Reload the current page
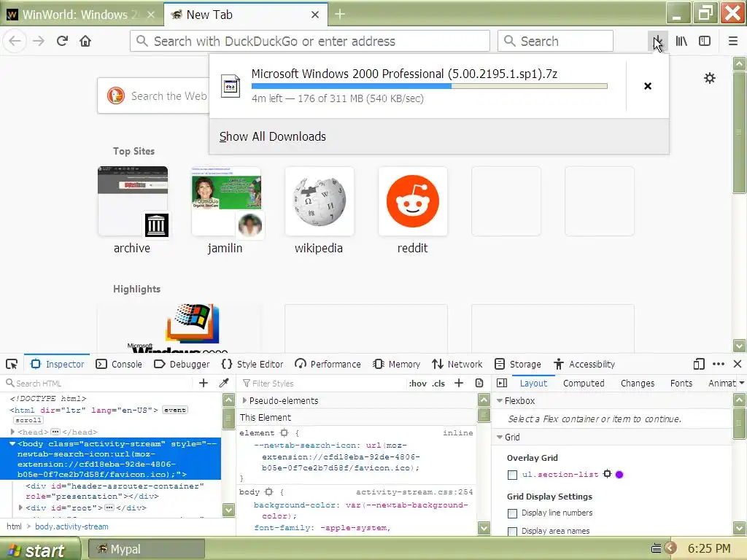 (63, 41)
